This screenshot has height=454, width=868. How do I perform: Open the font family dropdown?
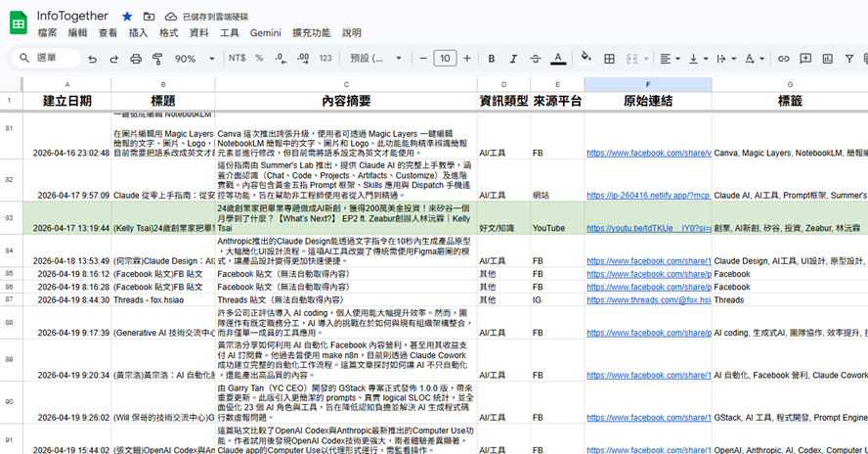[x=375, y=58]
